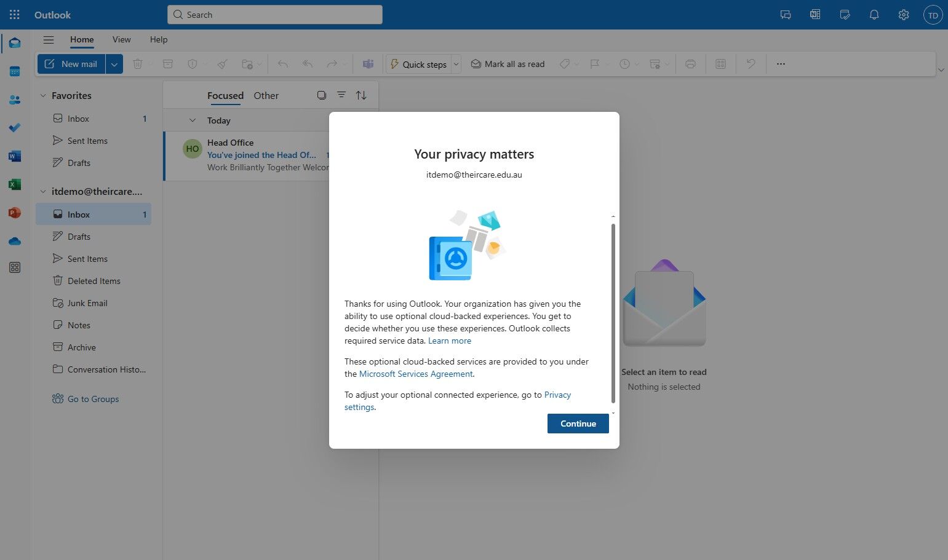Click the Move to folder toolbar icon

[247, 64]
